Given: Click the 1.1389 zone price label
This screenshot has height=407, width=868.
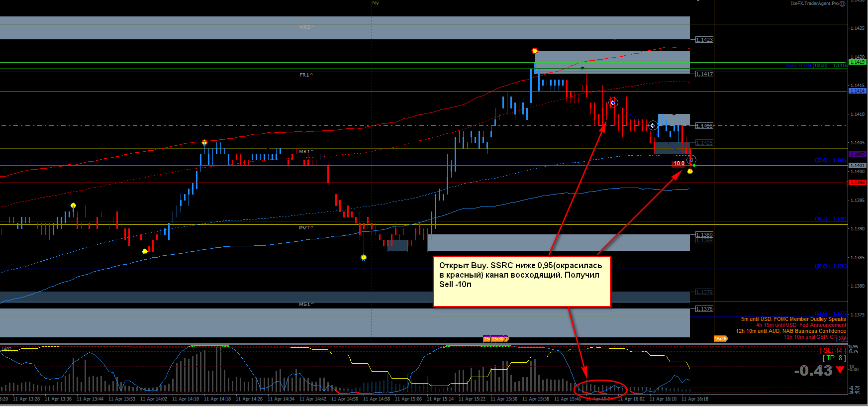Looking at the screenshot, I should tap(704, 235).
